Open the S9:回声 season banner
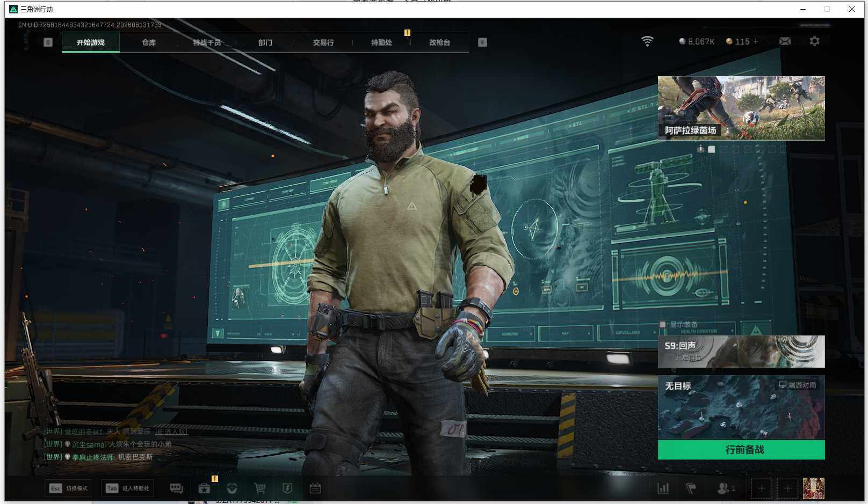The image size is (868, 504). click(x=741, y=352)
